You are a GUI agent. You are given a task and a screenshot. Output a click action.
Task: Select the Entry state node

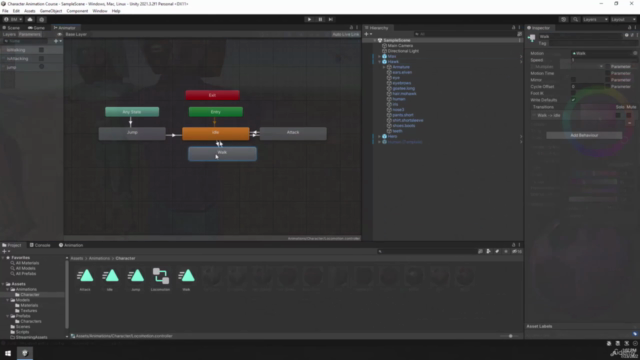tap(216, 112)
